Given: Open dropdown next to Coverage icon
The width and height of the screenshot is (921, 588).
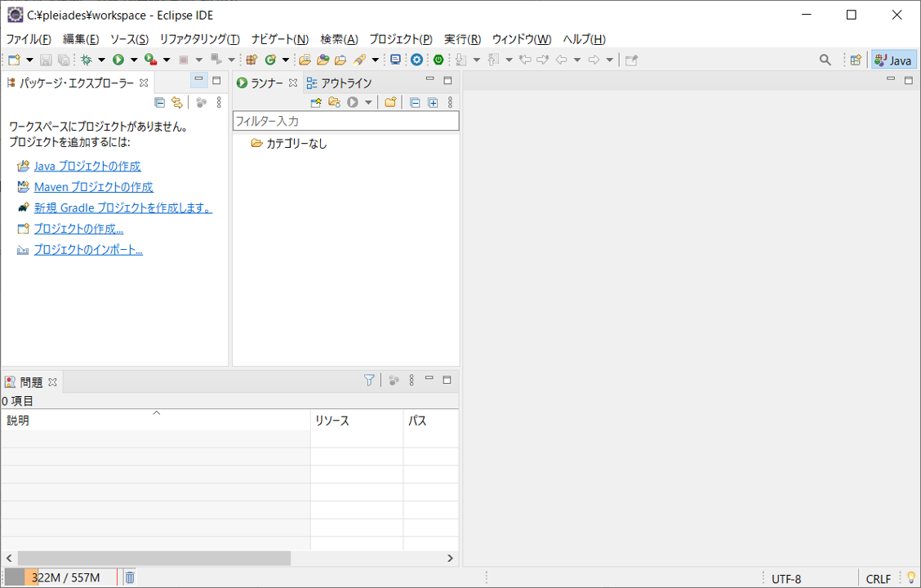Looking at the screenshot, I should [x=167, y=60].
